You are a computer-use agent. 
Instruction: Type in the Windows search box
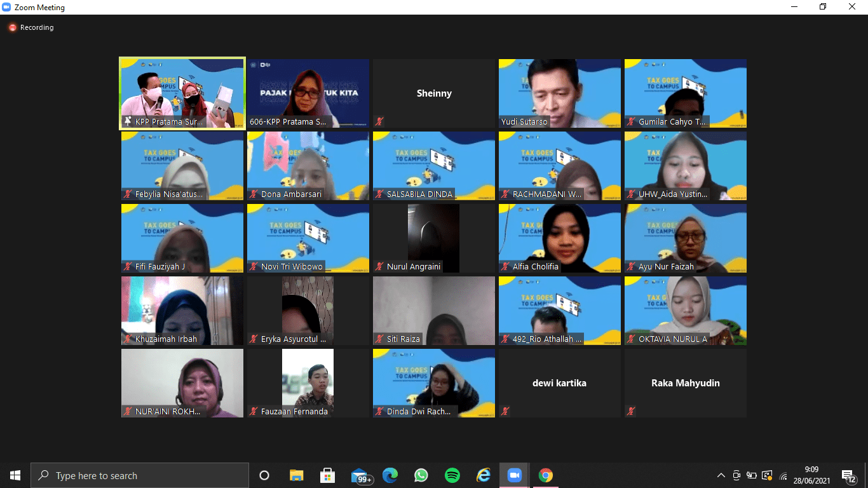(x=140, y=475)
